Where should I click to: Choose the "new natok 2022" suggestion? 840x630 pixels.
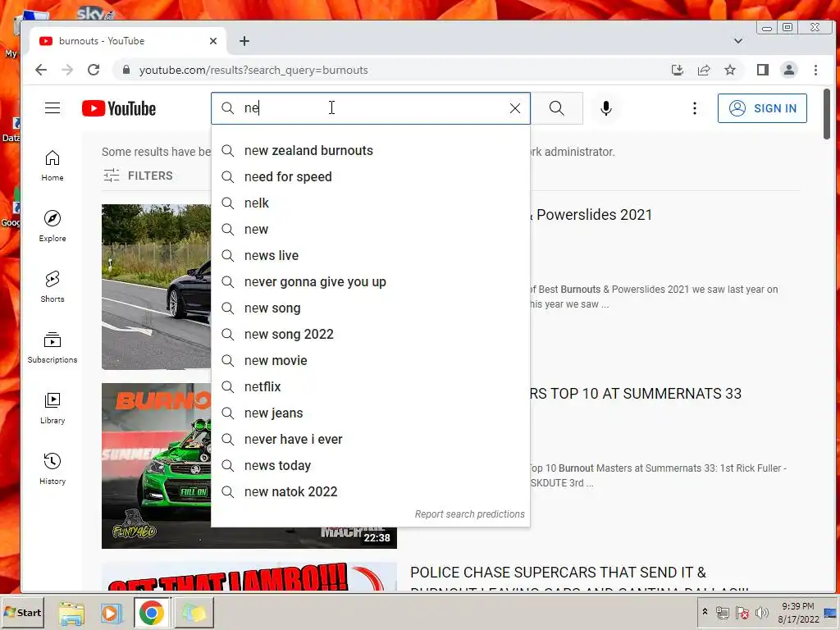pos(371,492)
